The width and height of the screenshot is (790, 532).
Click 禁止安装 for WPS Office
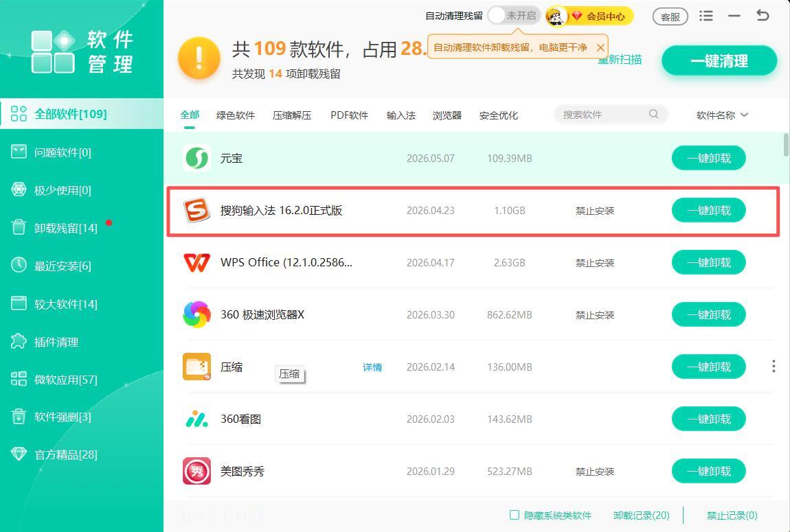point(595,263)
